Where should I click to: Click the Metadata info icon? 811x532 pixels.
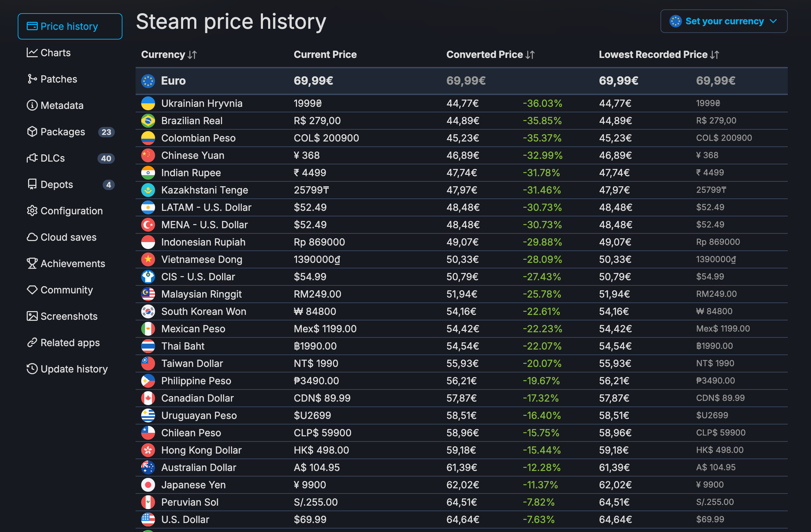point(32,105)
